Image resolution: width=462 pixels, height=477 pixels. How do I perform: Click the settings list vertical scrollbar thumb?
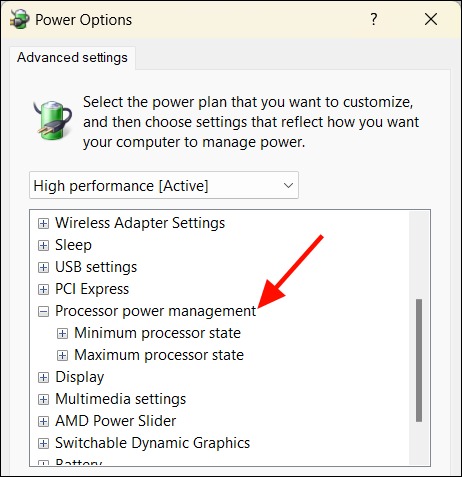[x=419, y=360]
